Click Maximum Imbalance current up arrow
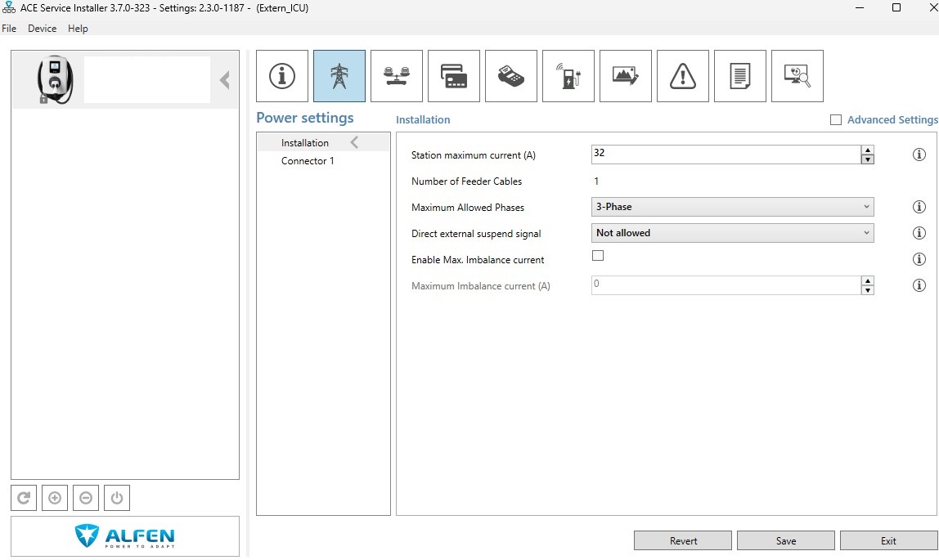The image size is (939, 560). (867, 280)
